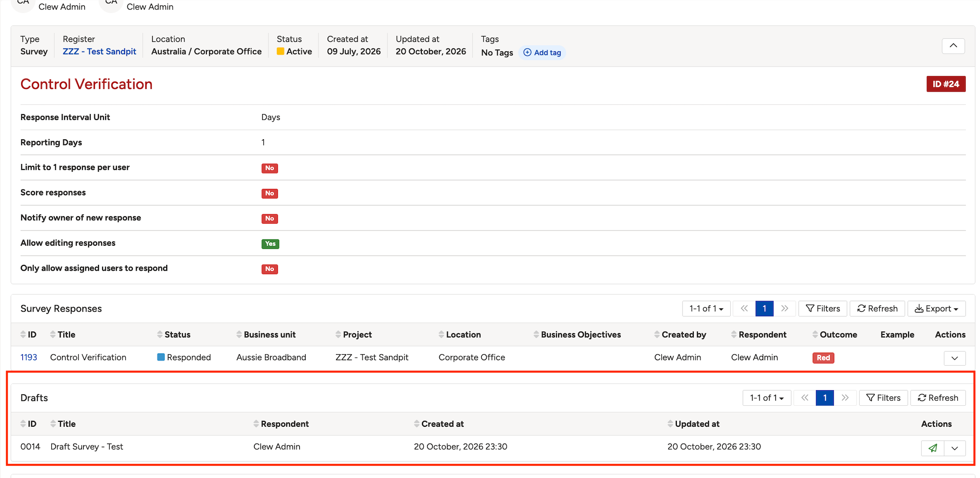Sort Survey Responses by Business unit
Image resolution: width=980 pixels, height=478 pixels.
[266, 334]
